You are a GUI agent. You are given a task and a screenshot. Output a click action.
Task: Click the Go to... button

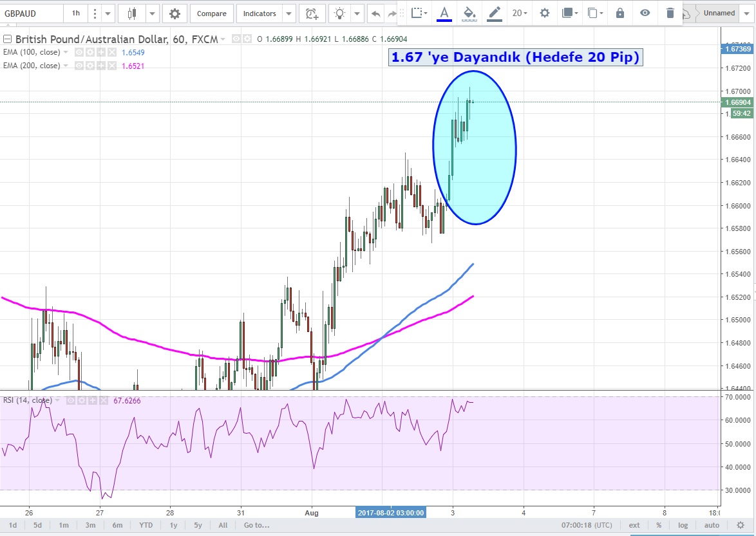[257, 525]
